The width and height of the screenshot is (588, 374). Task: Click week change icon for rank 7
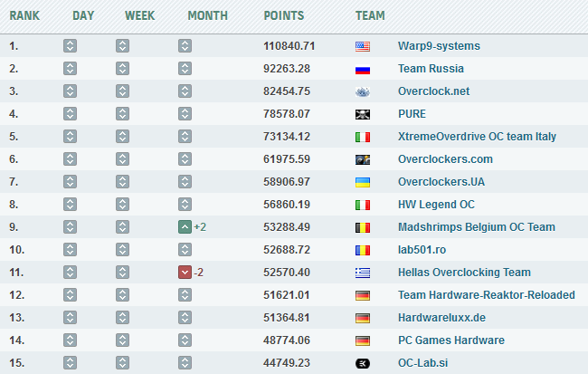(x=123, y=182)
